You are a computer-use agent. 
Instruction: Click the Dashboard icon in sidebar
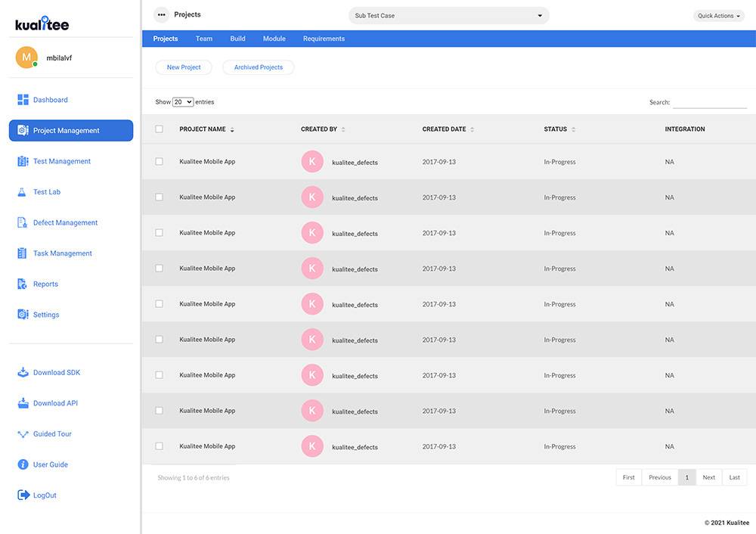click(23, 100)
